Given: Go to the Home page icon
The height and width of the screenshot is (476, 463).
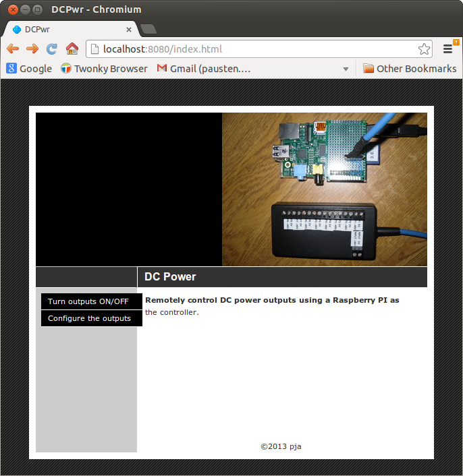Looking at the screenshot, I should tap(72, 49).
